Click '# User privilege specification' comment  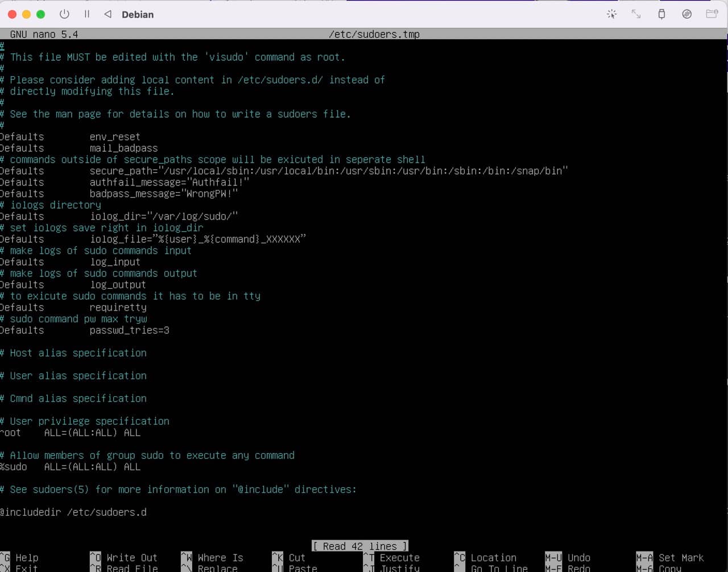[x=85, y=421]
